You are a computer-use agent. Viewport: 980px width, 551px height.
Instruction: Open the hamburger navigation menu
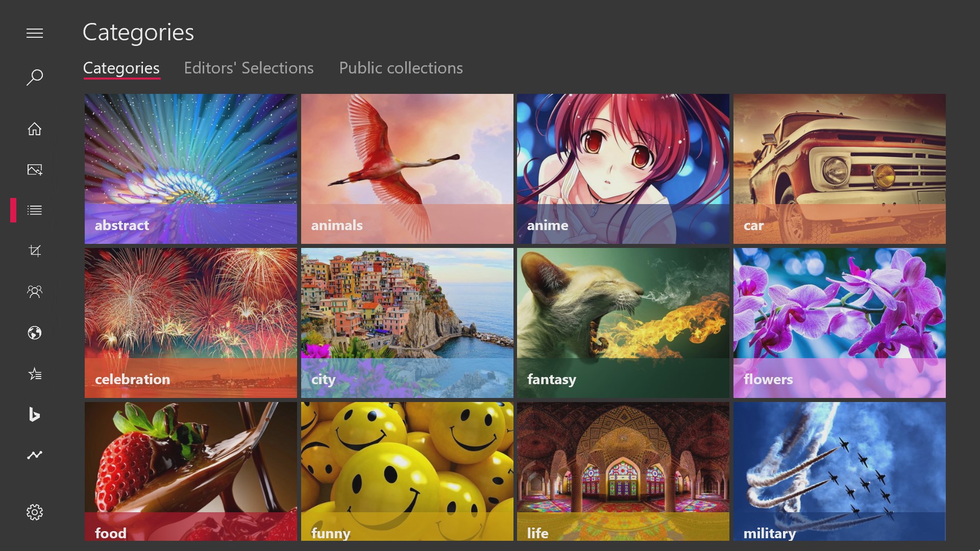point(35,34)
